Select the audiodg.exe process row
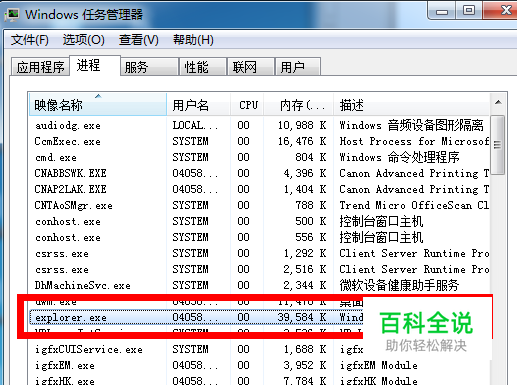 260,125
